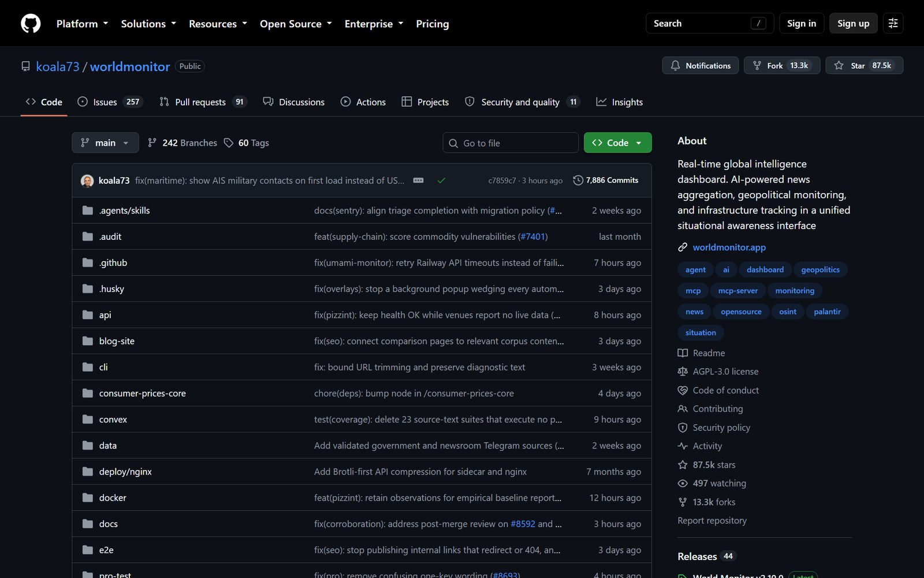
Task: Click the .github folder icon
Action: [x=88, y=262]
